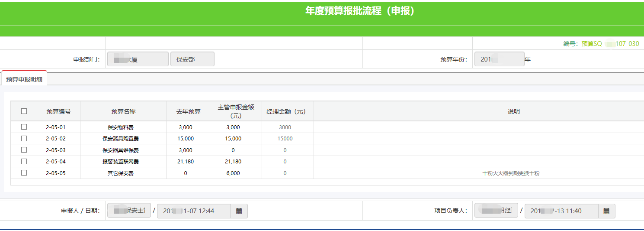Click the 预算编号 column header
The image size is (644, 231).
[x=58, y=111]
